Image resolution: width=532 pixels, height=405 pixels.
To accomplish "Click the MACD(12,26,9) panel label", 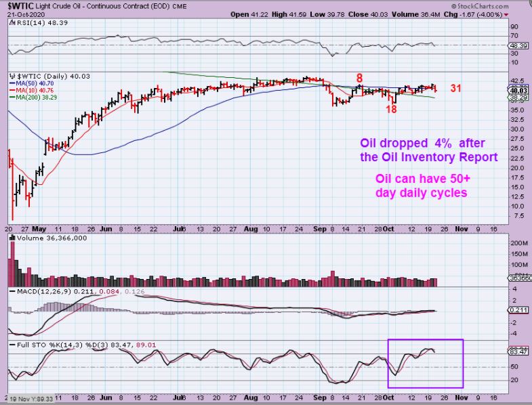I will (x=44, y=292).
